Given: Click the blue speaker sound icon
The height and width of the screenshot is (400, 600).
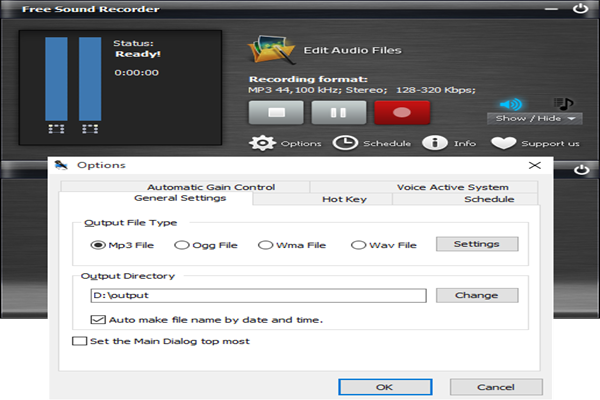Looking at the screenshot, I should point(512,103).
